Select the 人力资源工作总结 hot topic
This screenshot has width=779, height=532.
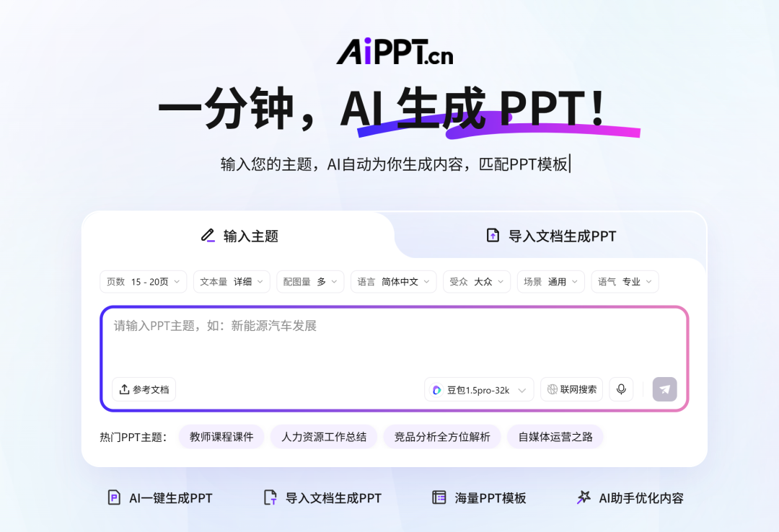[323, 437]
